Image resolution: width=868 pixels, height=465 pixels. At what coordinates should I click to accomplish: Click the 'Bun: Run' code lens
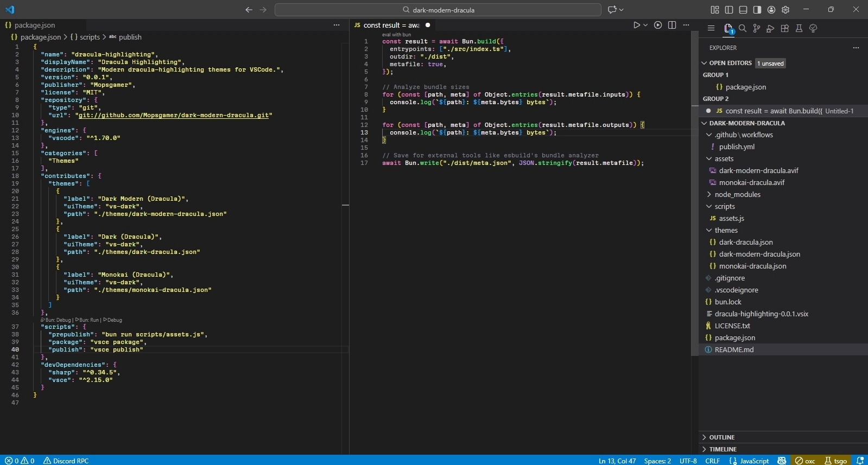pos(87,320)
